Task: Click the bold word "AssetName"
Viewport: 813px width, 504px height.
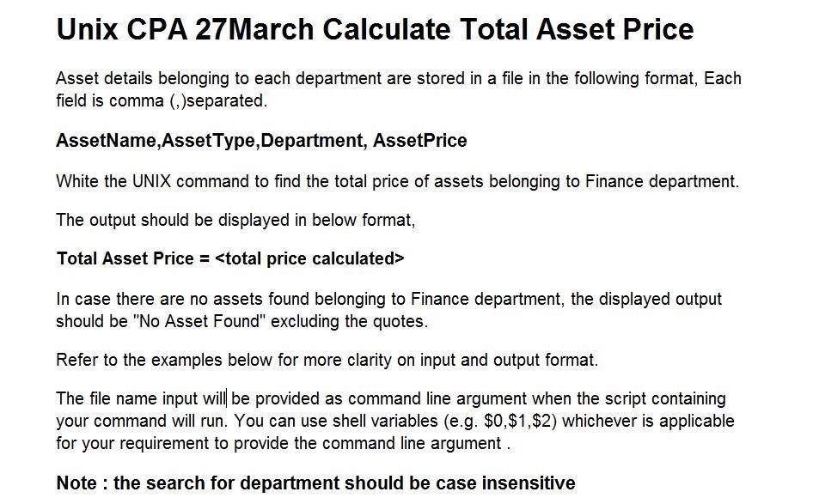Action: 106,141
